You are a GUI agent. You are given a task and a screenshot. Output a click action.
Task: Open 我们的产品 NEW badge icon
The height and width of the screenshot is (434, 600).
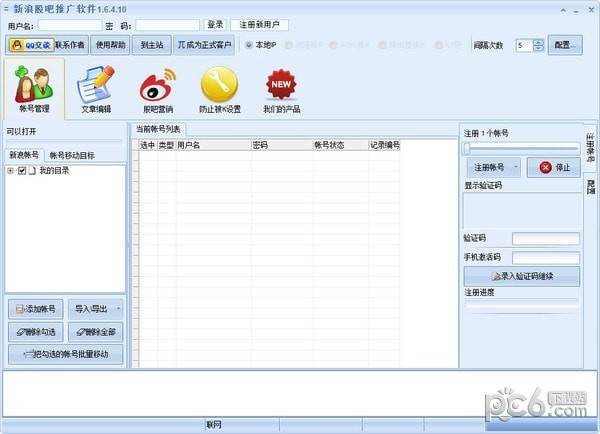tap(281, 88)
